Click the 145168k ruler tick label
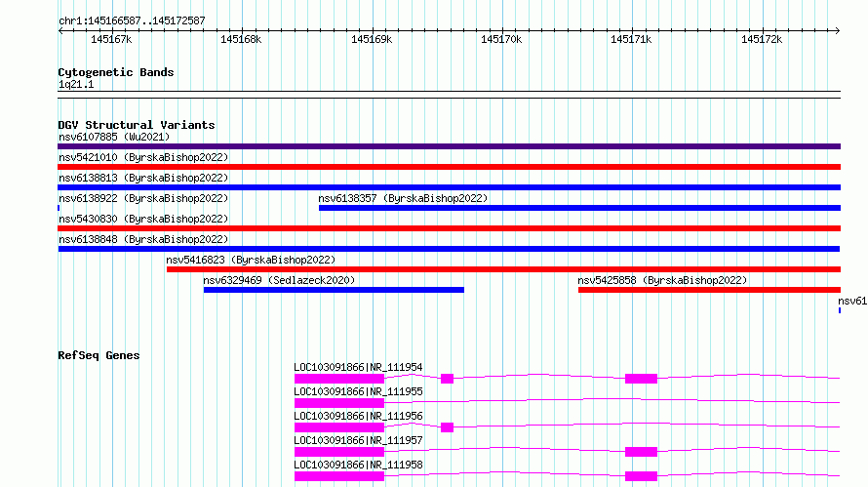868x487 pixels. pyautogui.click(x=241, y=39)
